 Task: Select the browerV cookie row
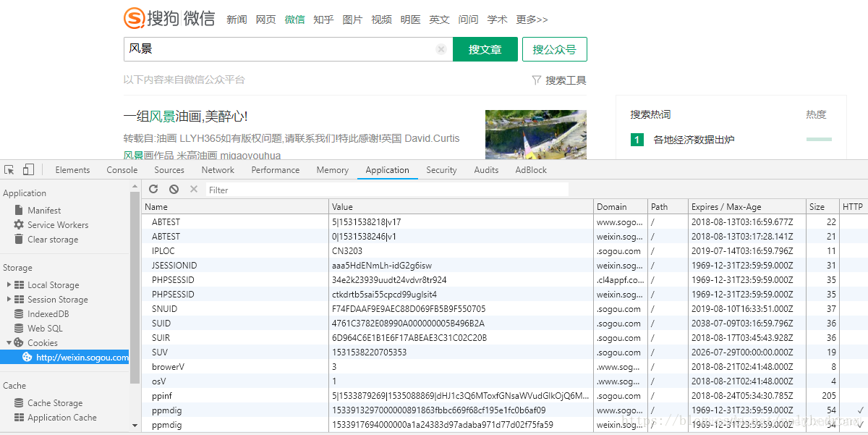click(505, 367)
